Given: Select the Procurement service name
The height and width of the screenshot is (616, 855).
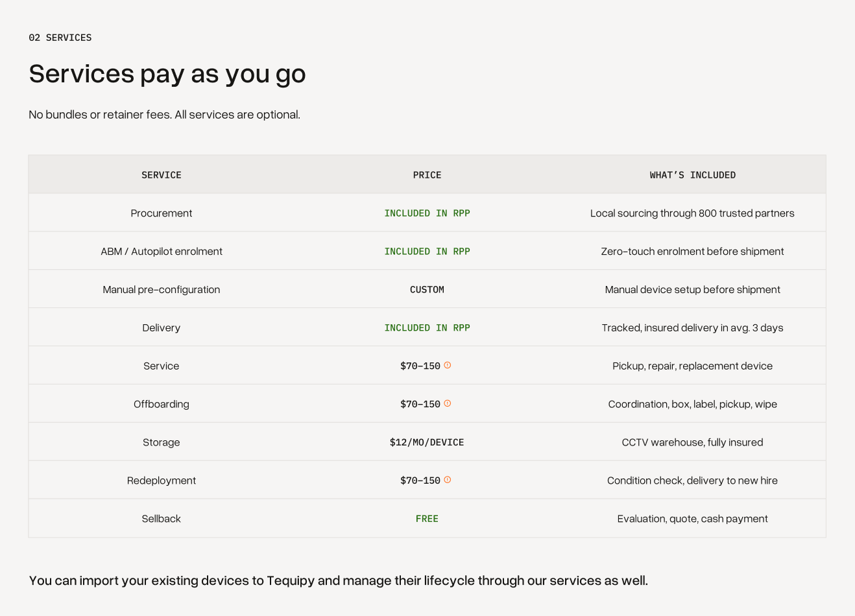Looking at the screenshot, I should click(x=162, y=213).
